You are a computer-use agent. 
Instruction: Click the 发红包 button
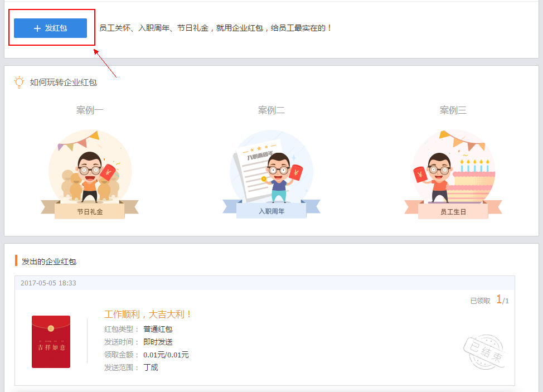click(50, 28)
